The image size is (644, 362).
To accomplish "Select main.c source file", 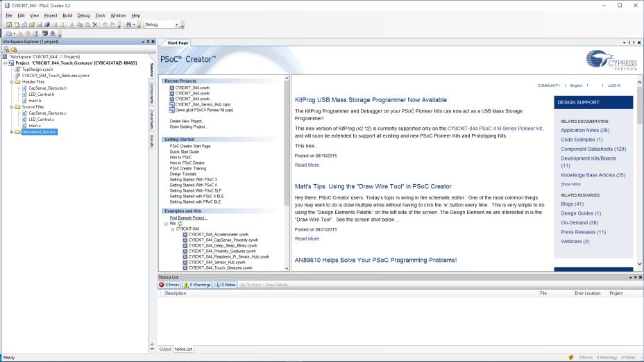I will point(35,126).
